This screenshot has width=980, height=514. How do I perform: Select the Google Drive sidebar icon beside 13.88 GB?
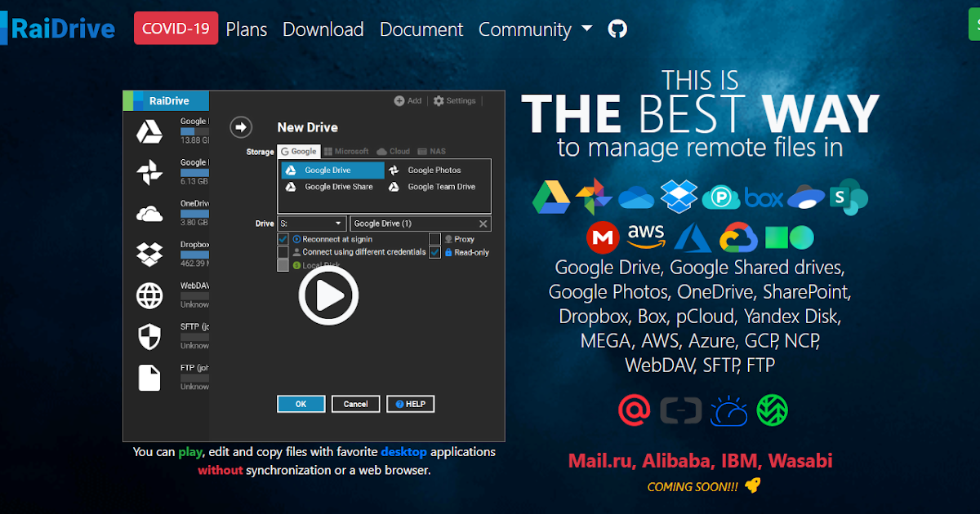point(149,131)
